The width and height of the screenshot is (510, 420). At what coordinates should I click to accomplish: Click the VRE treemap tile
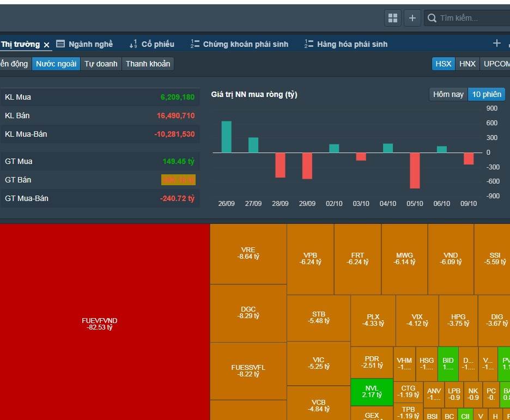coord(248,254)
